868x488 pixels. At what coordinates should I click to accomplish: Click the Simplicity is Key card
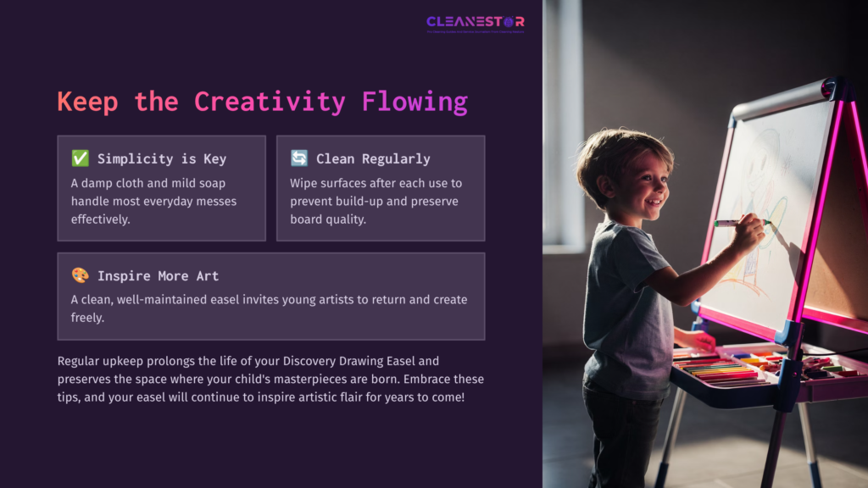162,188
